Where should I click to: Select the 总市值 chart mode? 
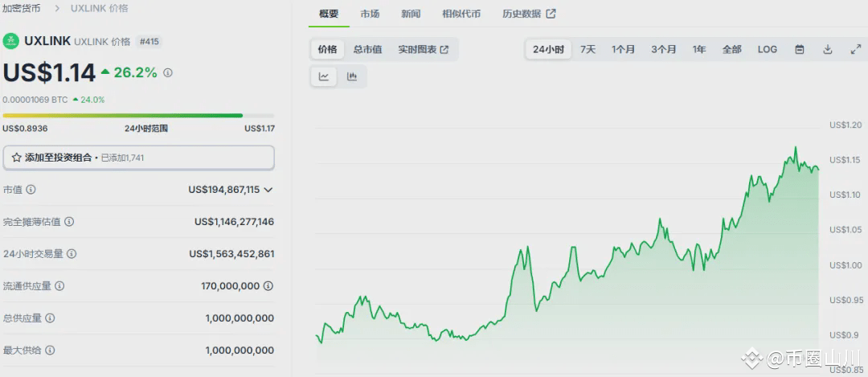368,50
